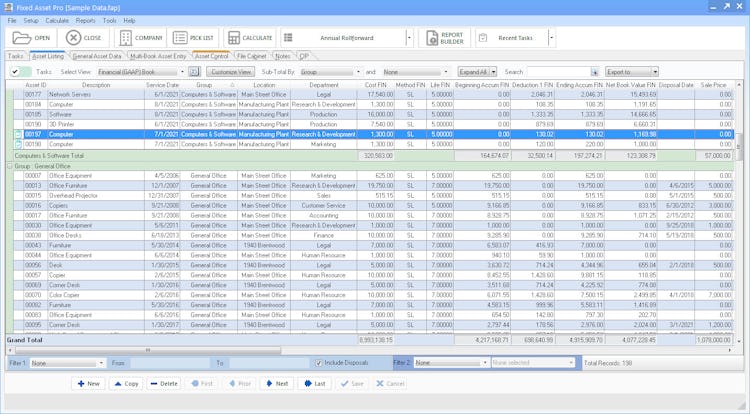Open the File menu
Screen dimensions: 750x414
point(12,21)
